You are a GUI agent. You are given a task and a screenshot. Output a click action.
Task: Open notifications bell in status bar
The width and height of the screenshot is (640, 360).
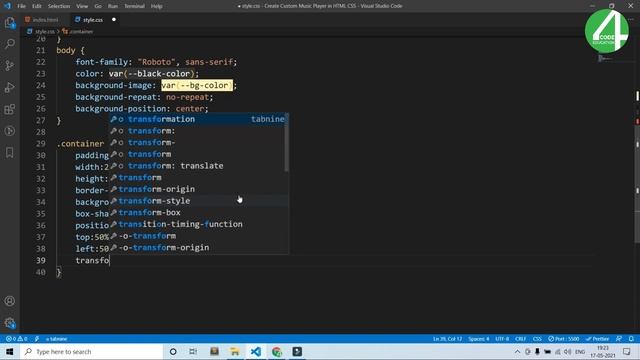(x=631, y=339)
